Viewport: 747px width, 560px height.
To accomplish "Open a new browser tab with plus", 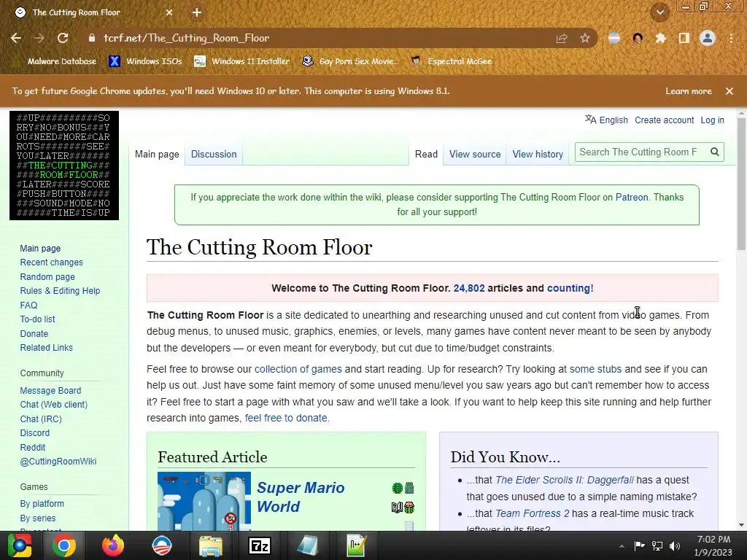I will [x=197, y=12].
